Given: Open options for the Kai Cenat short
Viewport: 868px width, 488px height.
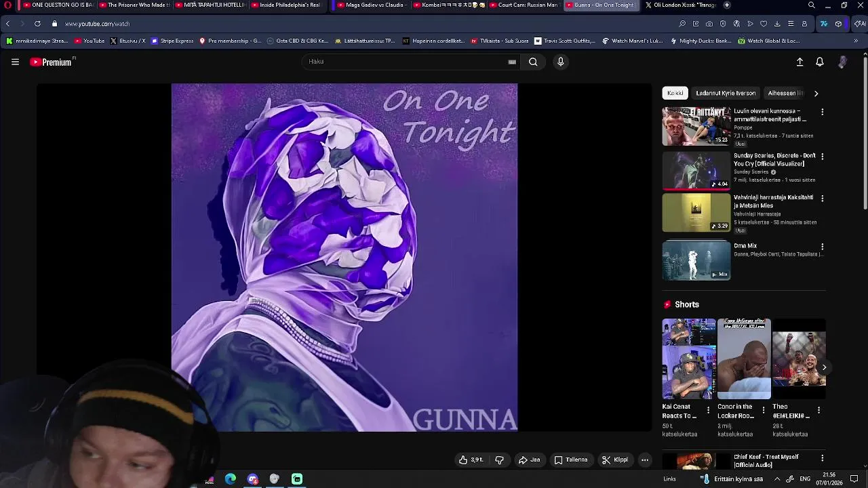Looking at the screenshot, I should (x=708, y=410).
